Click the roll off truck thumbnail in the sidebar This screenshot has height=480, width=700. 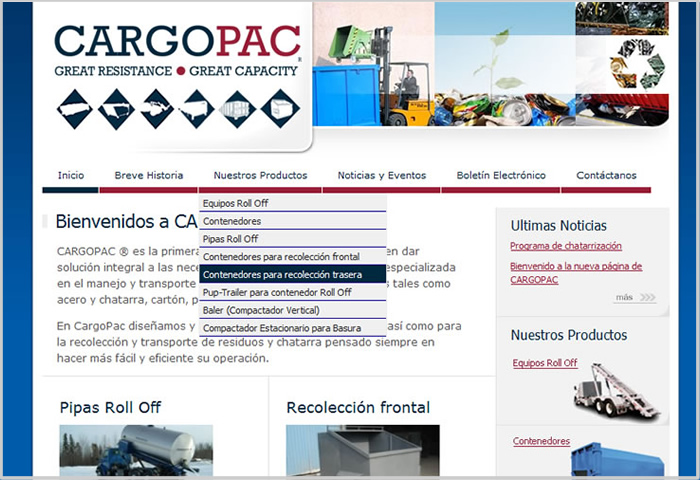[x=616, y=391]
